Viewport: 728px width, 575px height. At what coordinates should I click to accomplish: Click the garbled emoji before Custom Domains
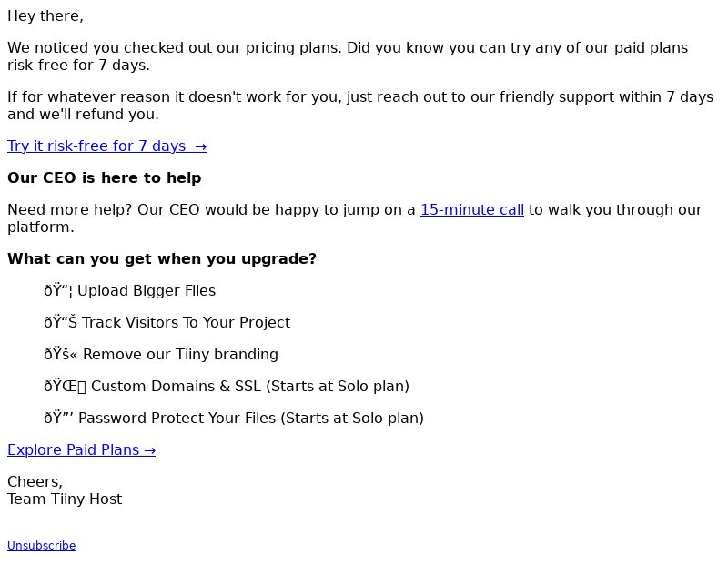tap(65, 387)
